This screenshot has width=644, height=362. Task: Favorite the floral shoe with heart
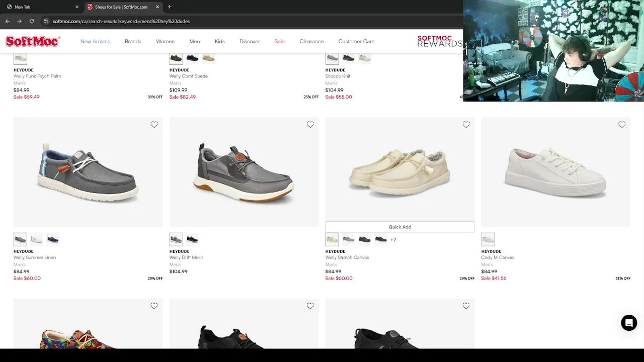point(154,306)
